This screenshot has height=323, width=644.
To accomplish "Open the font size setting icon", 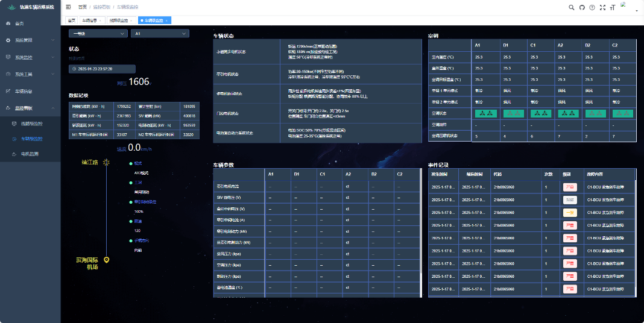I will coord(613,7).
